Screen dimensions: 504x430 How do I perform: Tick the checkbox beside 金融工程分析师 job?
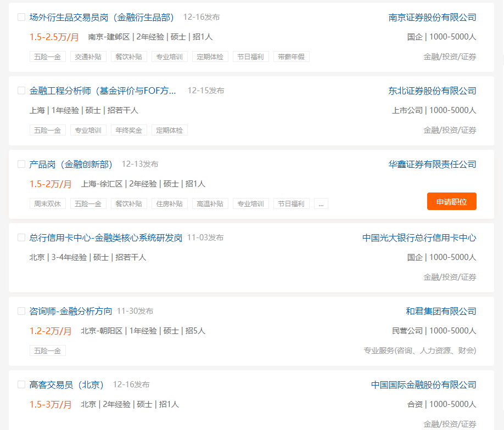coord(20,91)
